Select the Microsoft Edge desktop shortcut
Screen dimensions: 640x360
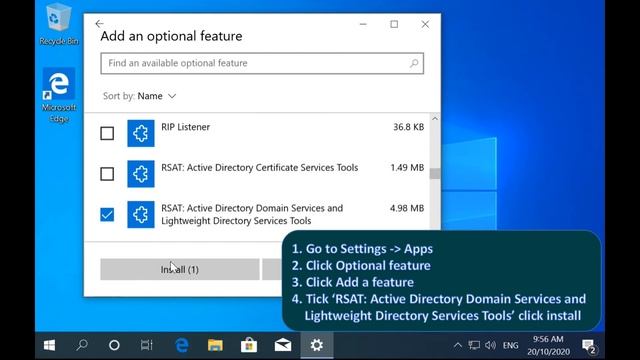click(59, 96)
